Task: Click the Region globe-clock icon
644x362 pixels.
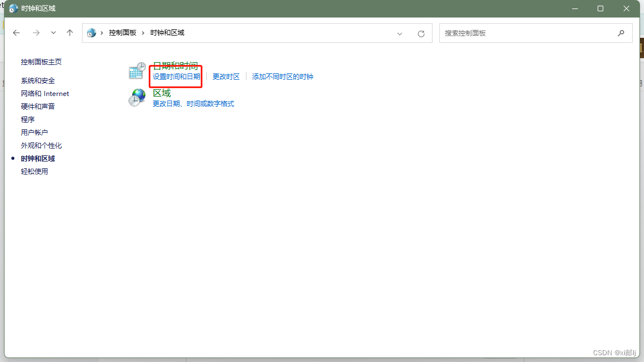Action: tap(136, 97)
